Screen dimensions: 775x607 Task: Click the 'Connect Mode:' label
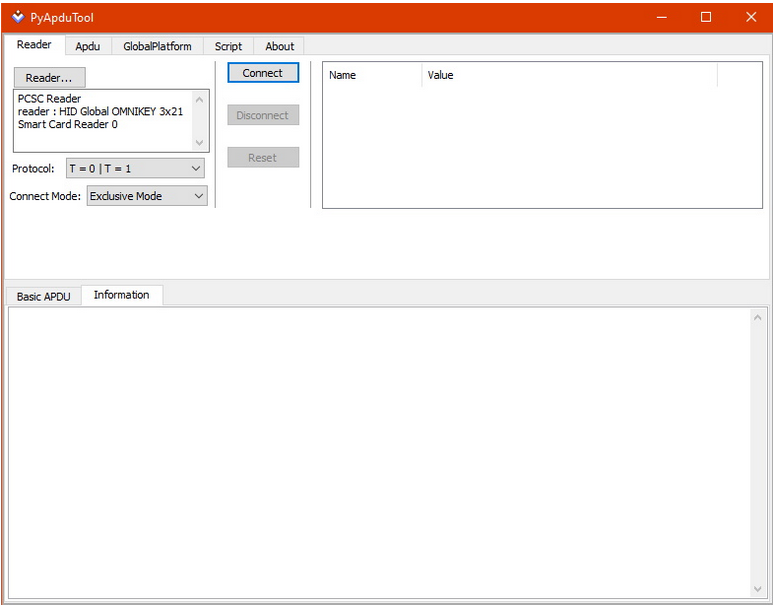tap(45, 196)
